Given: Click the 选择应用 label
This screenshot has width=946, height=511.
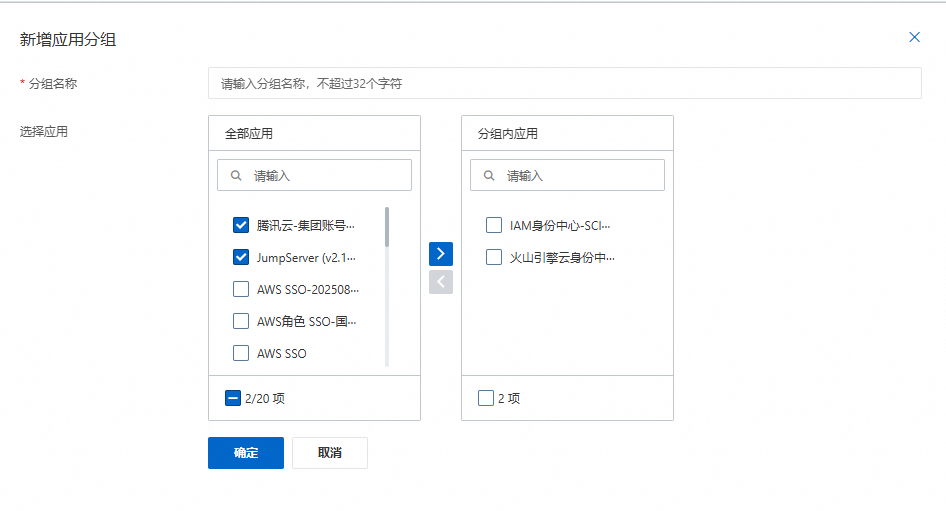Looking at the screenshot, I should point(43,132).
